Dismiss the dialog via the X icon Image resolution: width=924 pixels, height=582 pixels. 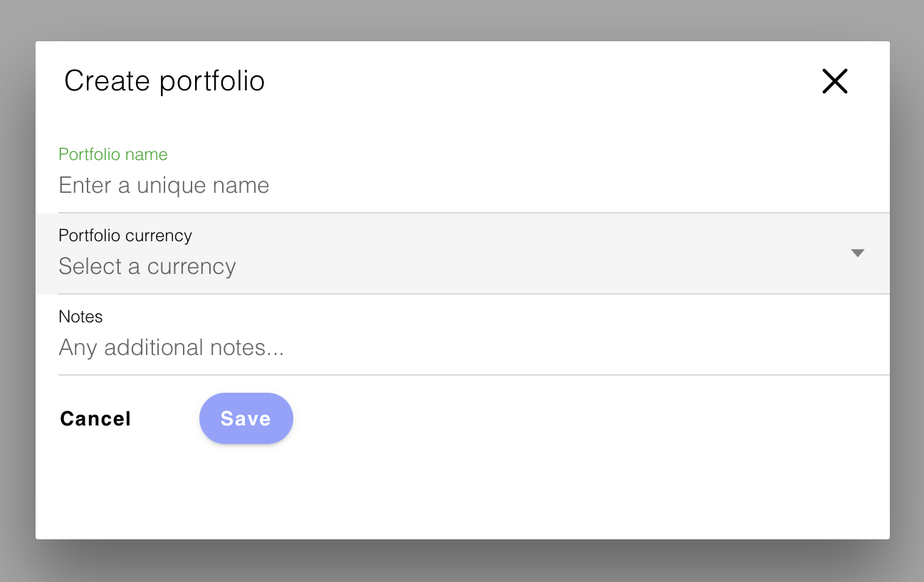[834, 81]
